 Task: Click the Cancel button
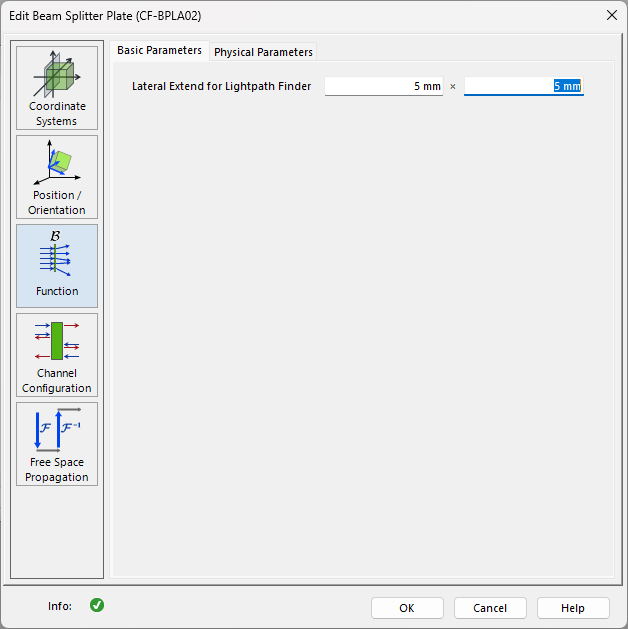(490, 608)
